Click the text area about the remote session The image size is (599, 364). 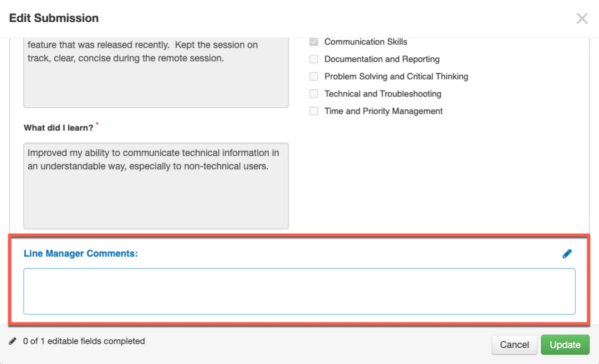coord(156,73)
